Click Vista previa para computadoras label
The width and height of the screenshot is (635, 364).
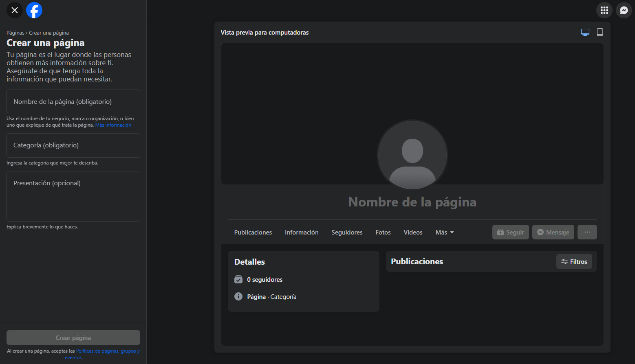tap(265, 33)
